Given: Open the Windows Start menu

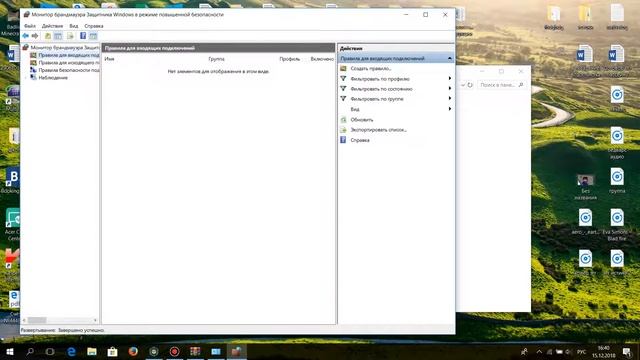Looking at the screenshot, I should 10,351.
